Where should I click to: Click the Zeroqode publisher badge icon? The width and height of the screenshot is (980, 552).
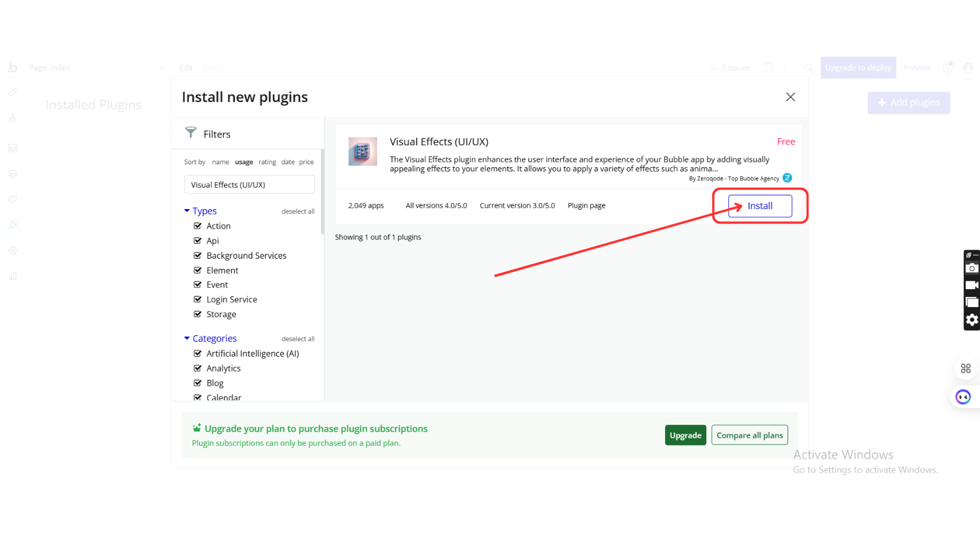click(787, 178)
